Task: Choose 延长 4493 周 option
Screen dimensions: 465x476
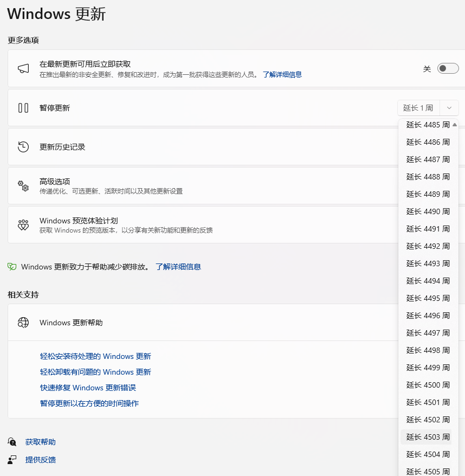Action: pyautogui.click(x=426, y=263)
